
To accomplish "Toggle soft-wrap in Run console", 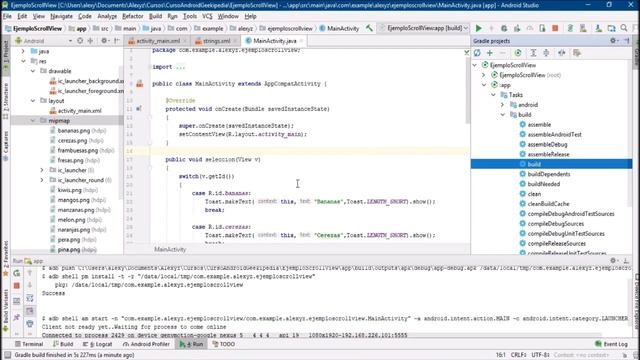I will (x=30, y=298).
